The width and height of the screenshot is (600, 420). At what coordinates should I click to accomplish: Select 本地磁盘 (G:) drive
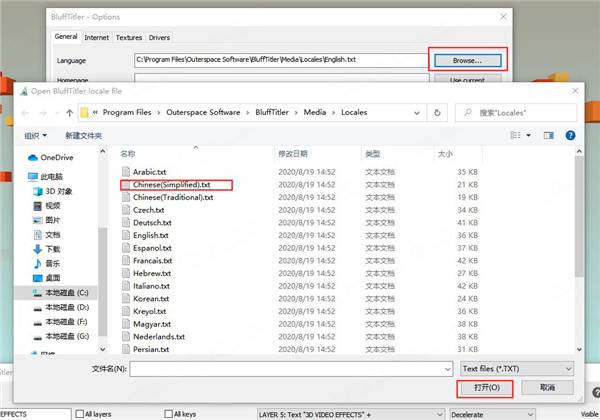click(61, 336)
